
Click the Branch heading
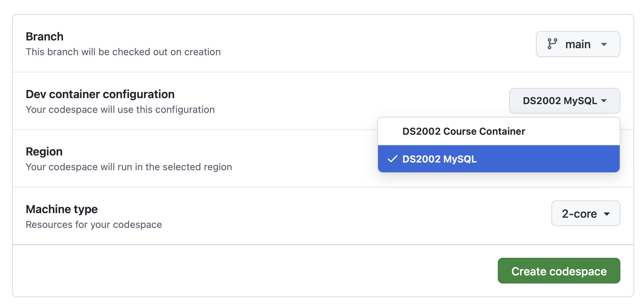click(45, 37)
